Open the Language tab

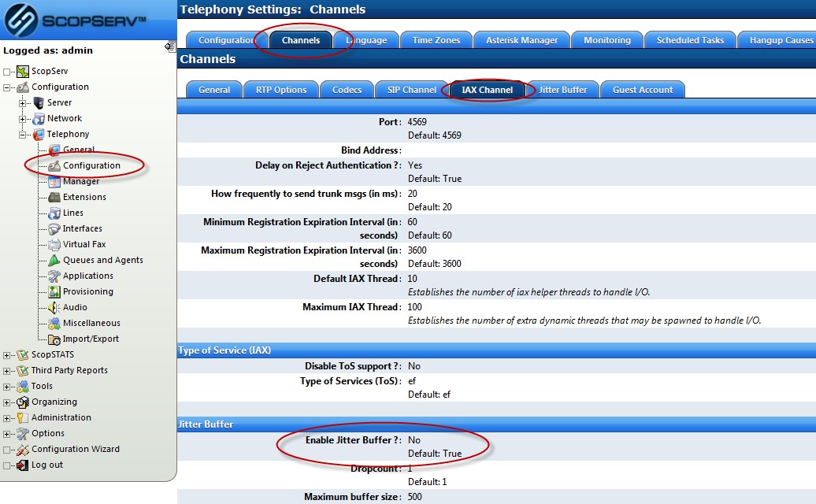click(366, 40)
